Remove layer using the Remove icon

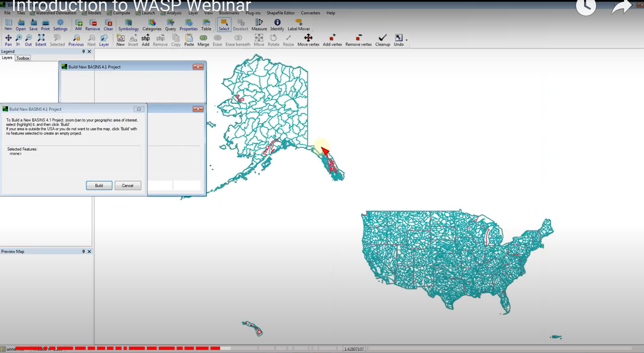(93, 25)
